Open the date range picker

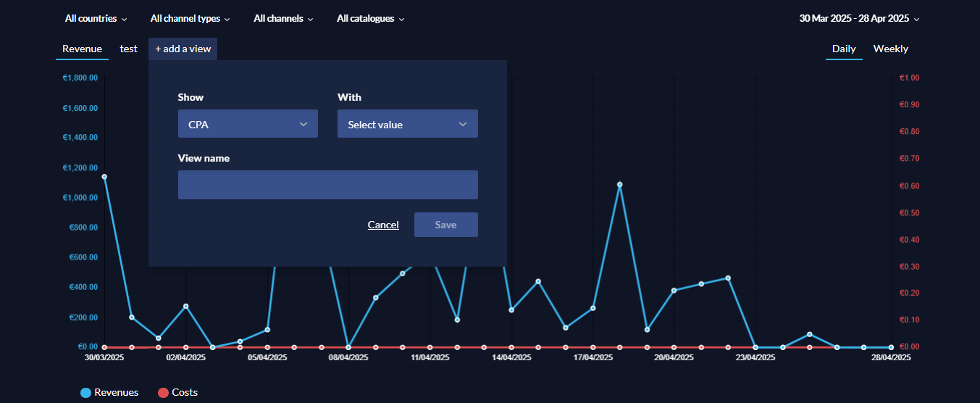859,19
